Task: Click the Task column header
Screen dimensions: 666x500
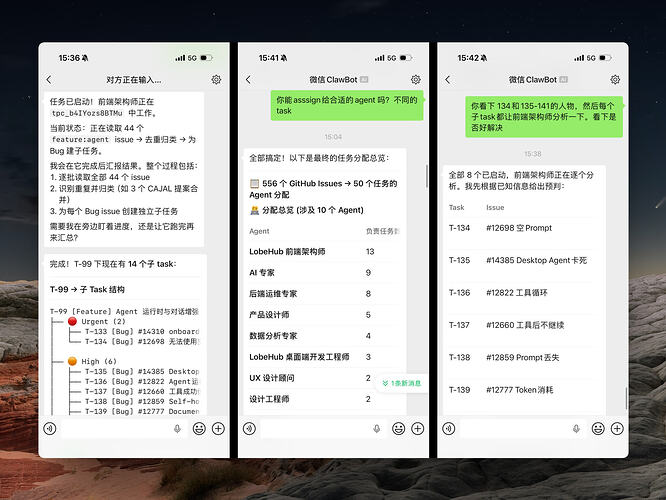Action: [457, 207]
